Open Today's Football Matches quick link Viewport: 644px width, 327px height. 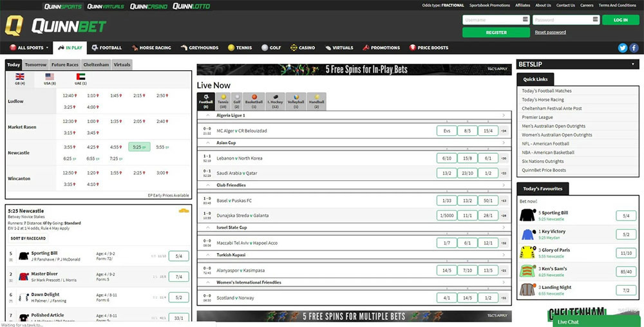click(x=547, y=91)
